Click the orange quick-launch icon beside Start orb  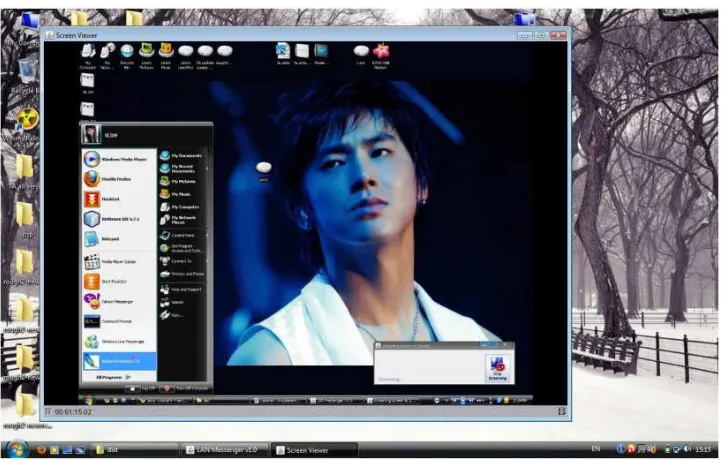click(41, 450)
